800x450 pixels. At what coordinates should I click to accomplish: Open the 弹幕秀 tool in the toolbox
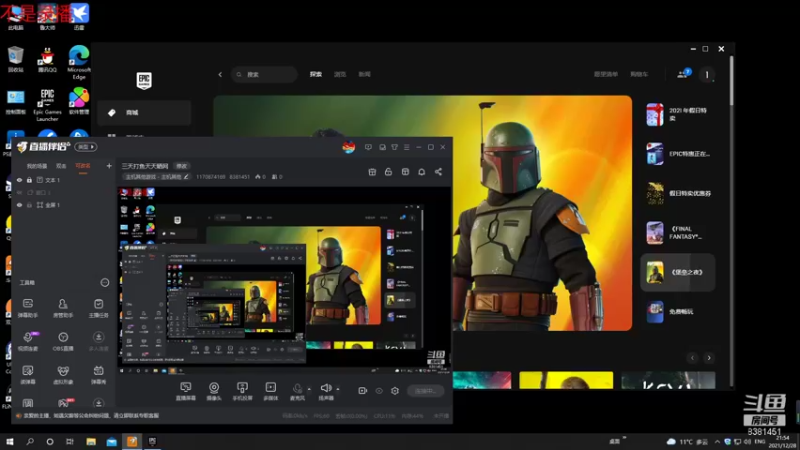coord(98,374)
